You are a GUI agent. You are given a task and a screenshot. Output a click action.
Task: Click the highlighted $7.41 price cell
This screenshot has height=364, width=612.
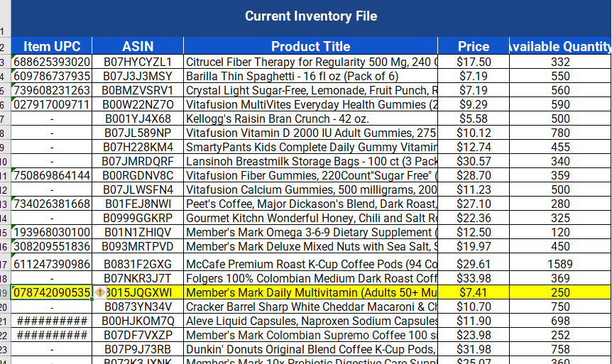[474, 292]
